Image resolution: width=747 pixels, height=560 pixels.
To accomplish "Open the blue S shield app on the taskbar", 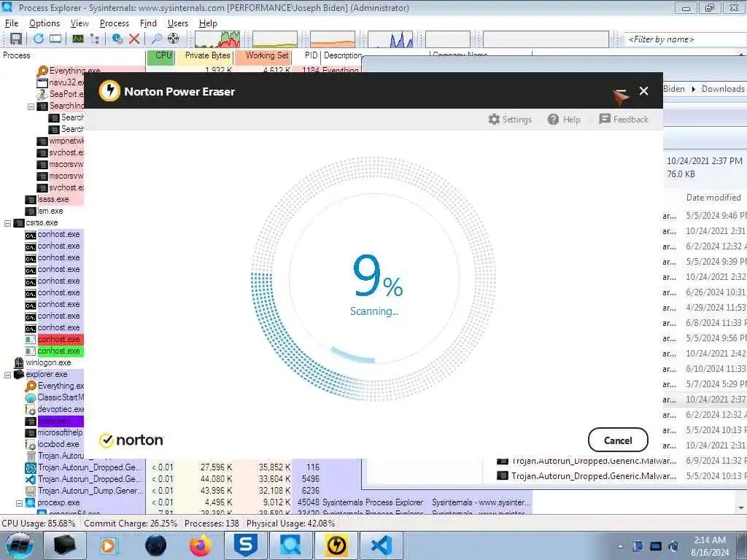I will (246, 545).
